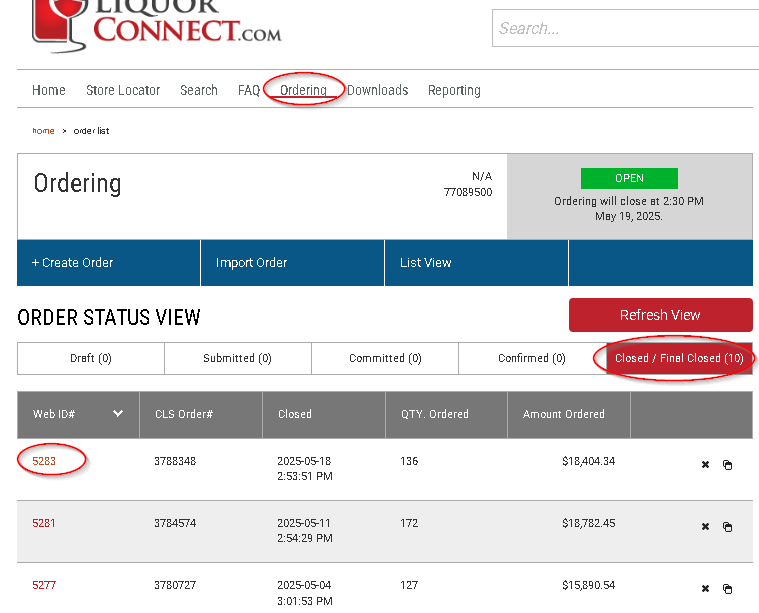Viewport: 759px width, 613px height.
Task: Open the FAQ menu item
Action: pyautogui.click(x=249, y=90)
